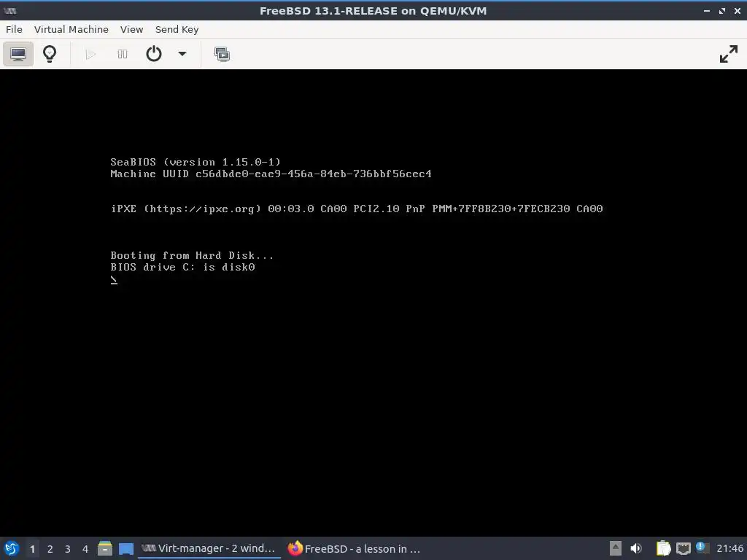The height and width of the screenshot is (560, 747).
Task: Click the panel clock showing 21:46
Action: pos(729,548)
